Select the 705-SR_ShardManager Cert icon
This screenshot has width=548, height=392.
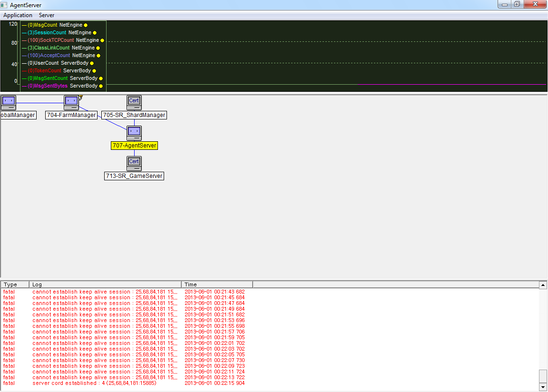134,102
